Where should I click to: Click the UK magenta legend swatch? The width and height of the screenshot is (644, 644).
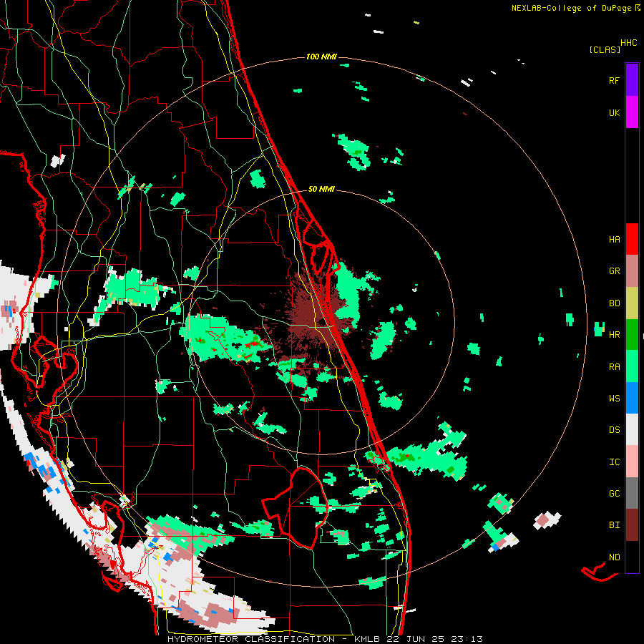tap(632, 112)
